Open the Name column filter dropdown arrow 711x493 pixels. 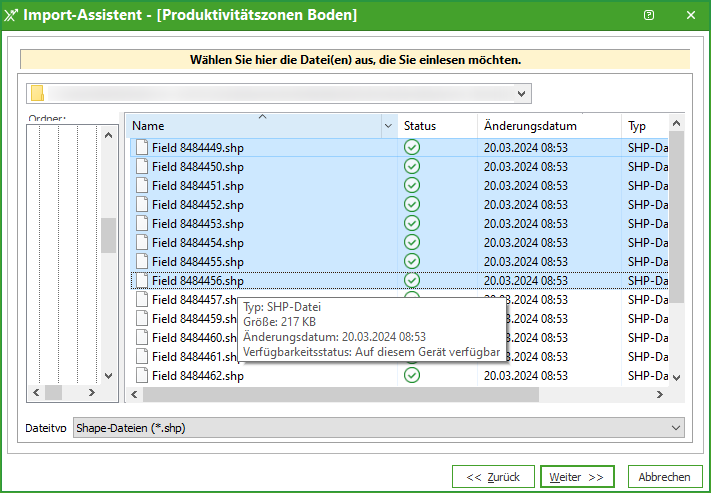(388, 127)
